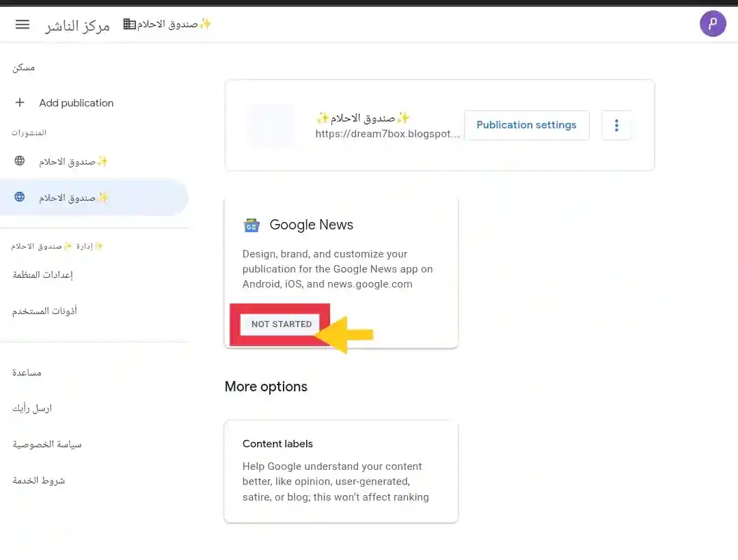
Task: Click publication logo placeholder thumbnail
Action: point(271,125)
